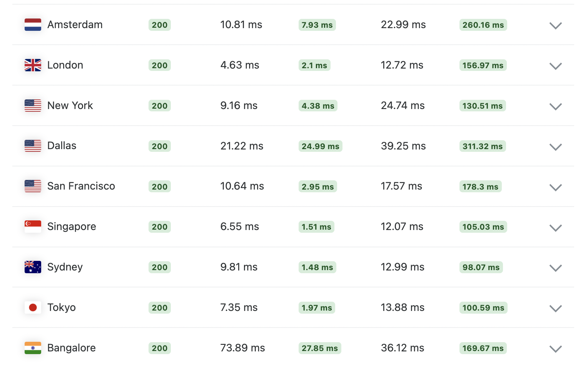Click the US flag next to New York
Image resolution: width=588 pixels, height=383 pixels.
point(33,106)
